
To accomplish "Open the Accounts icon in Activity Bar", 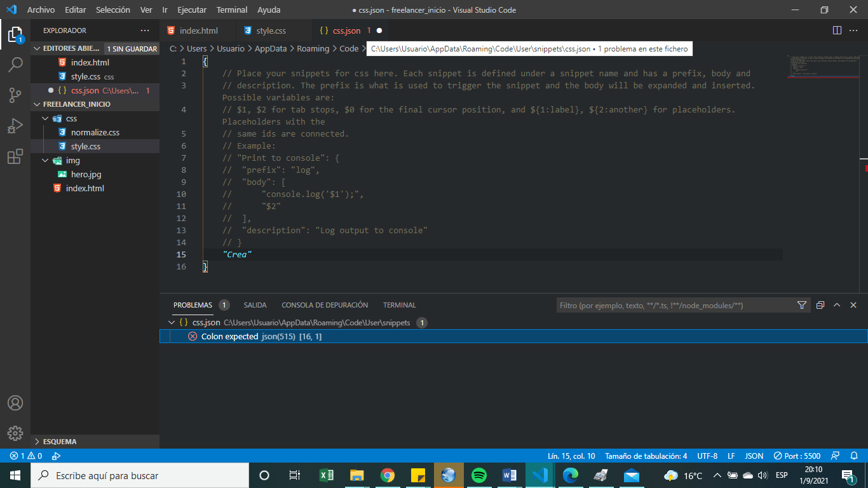I will pos(15,403).
